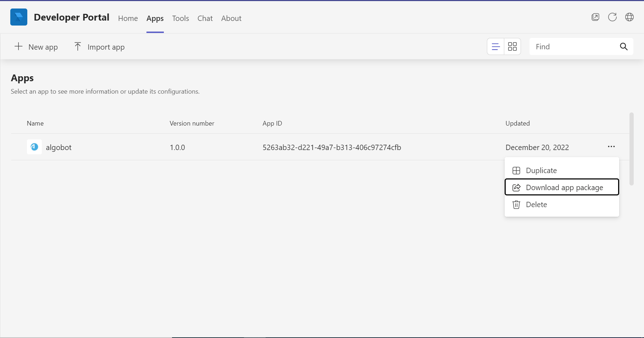Screen dimensions: 644x338
Task: Click the vertical scrollbar in apps list
Action: coord(631,149)
